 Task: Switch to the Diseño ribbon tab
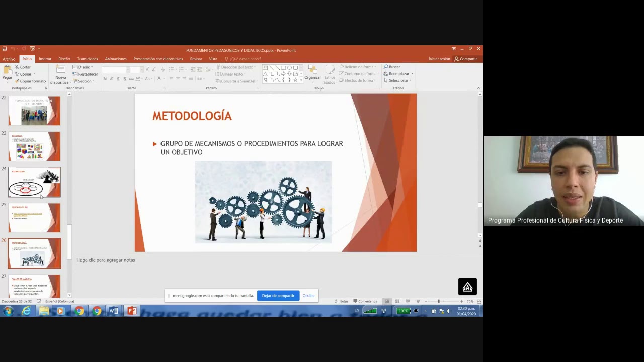(x=64, y=59)
